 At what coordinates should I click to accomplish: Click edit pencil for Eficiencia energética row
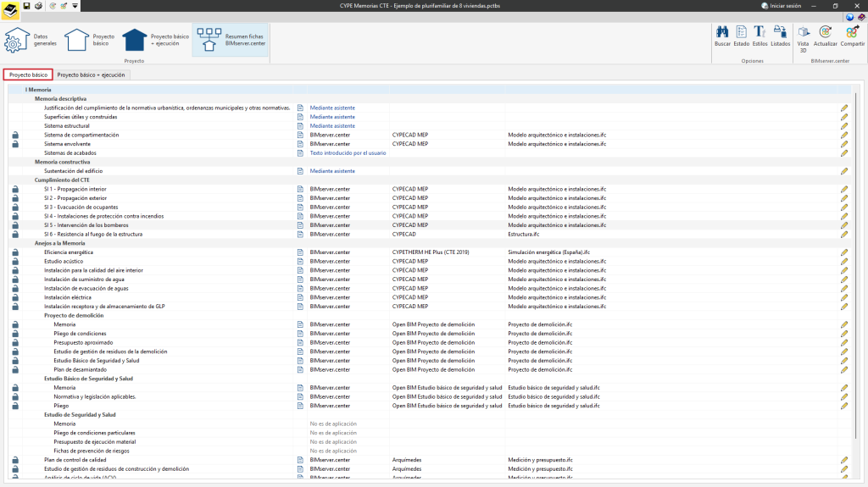tap(844, 252)
